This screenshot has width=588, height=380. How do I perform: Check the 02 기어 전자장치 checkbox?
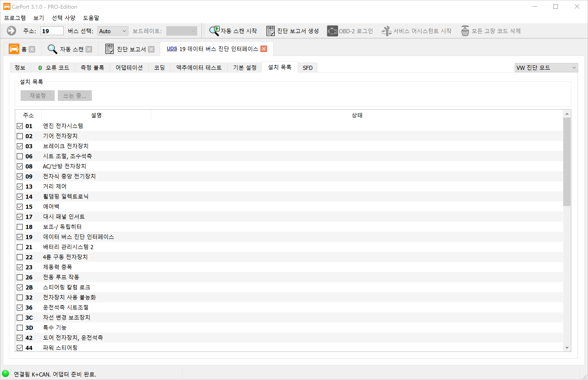click(20, 136)
